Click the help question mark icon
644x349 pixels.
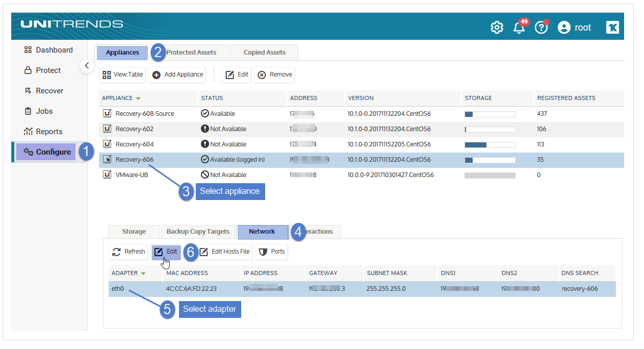[541, 28]
